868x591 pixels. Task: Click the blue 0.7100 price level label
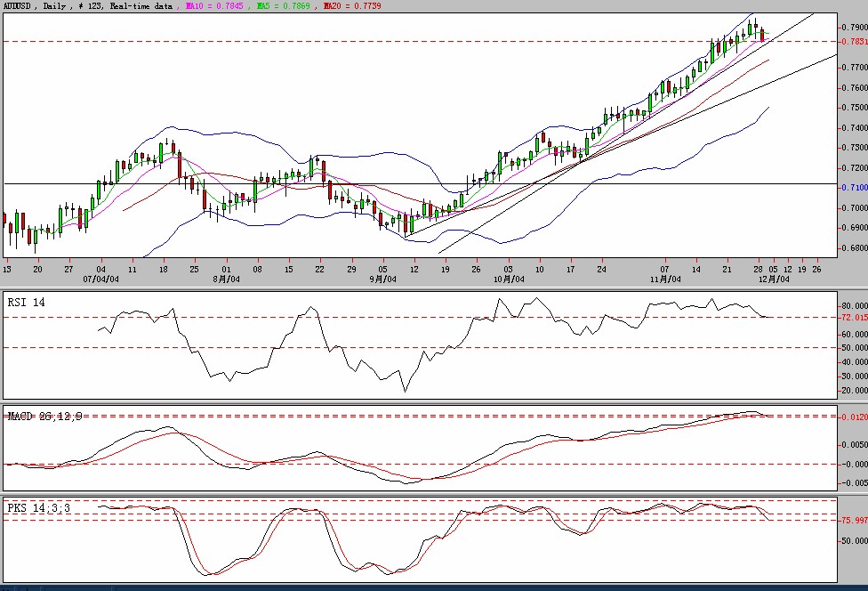[854, 188]
